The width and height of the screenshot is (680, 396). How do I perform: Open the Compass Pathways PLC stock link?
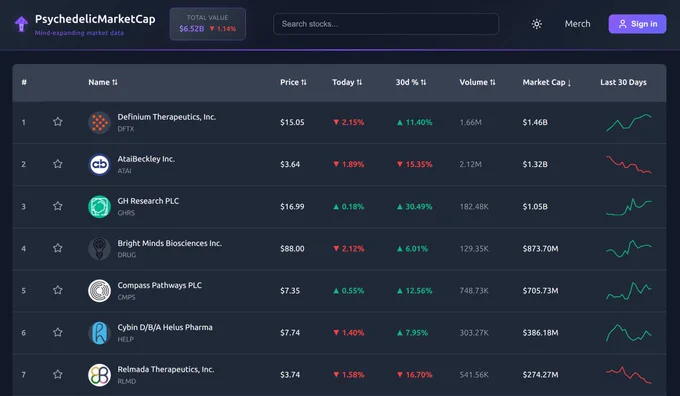pos(159,285)
